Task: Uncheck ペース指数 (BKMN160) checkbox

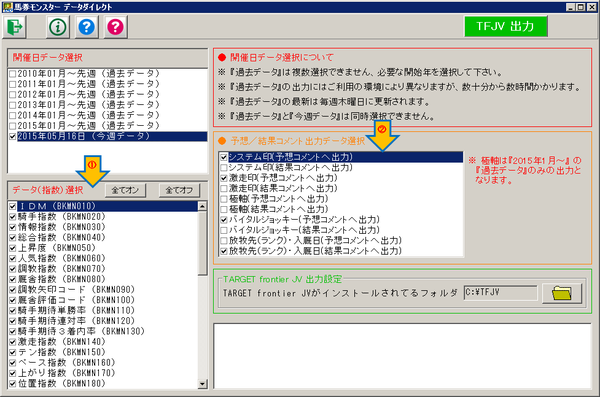Action: coord(13,363)
